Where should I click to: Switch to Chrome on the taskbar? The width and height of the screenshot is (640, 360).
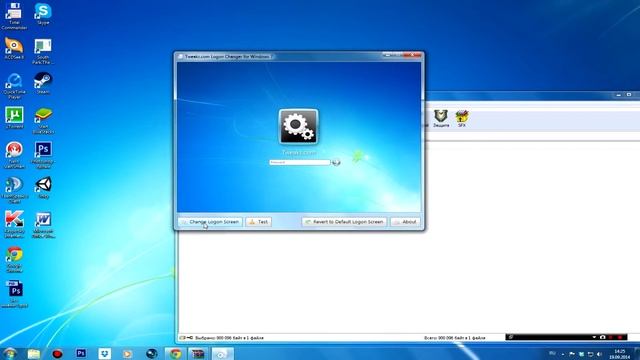(x=176, y=353)
